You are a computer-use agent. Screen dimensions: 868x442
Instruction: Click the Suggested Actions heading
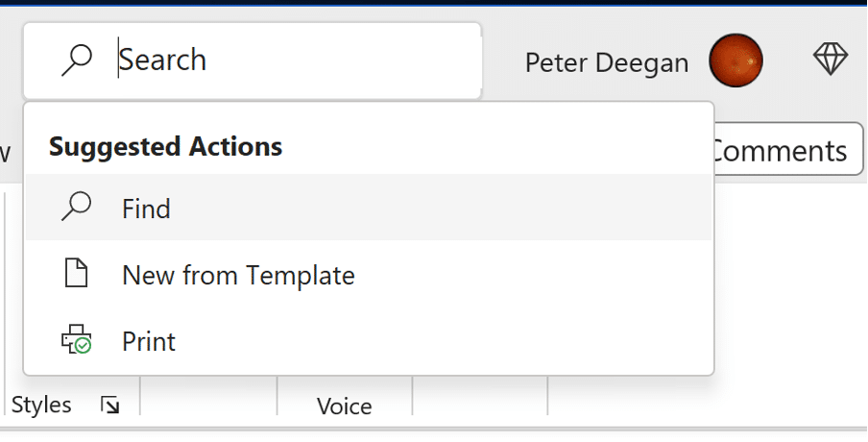165,146
